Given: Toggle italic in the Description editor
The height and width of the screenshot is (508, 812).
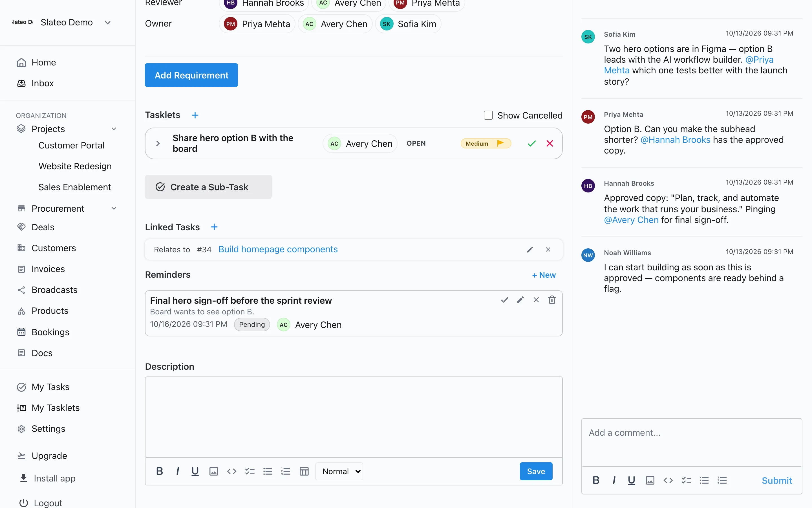Looking at the screenshot, I should 178,471.
